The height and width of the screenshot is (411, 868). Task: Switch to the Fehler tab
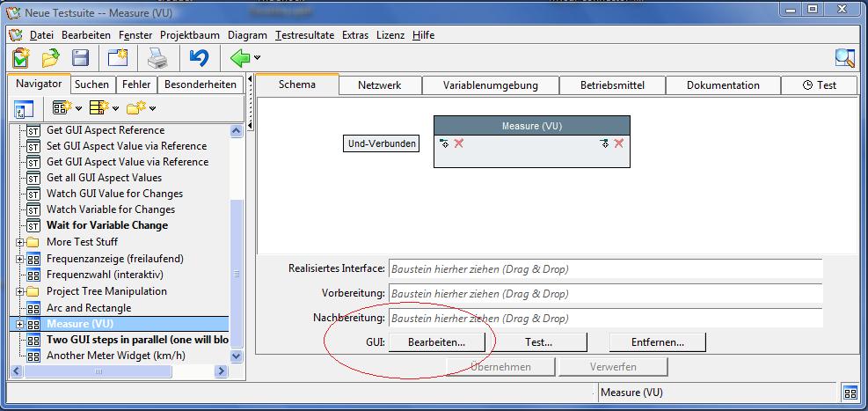[135, 84]
